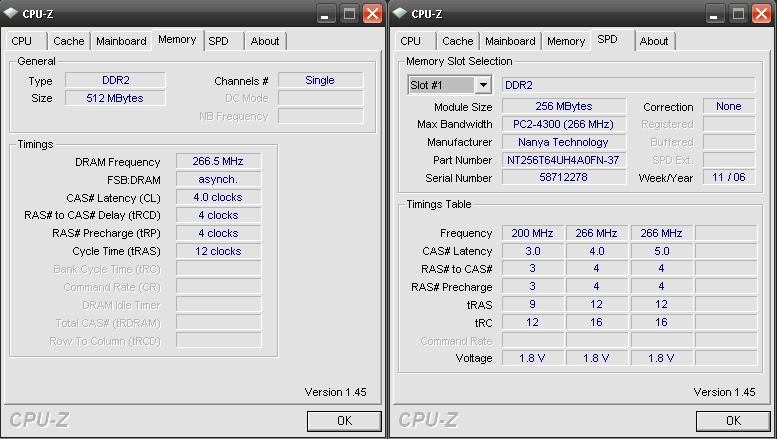
Task: Open SPD tab in the left window
Action: pyautogui.click(x=218, y=41)
